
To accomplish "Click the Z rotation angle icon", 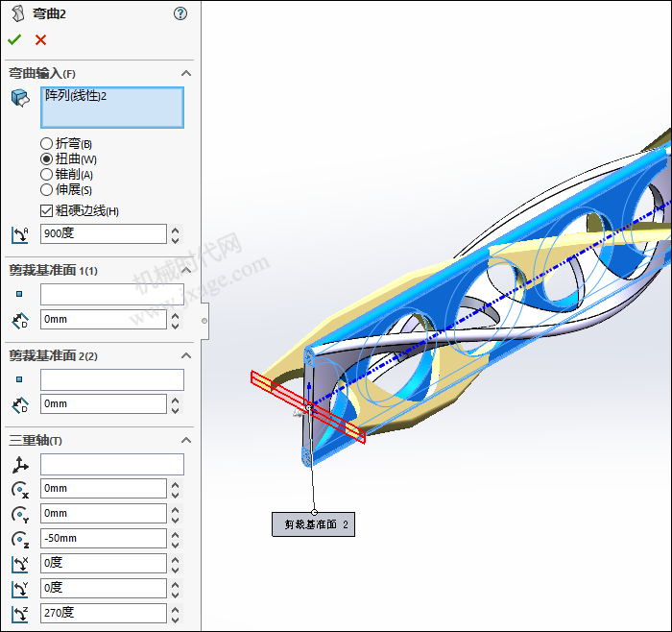I will [20, 614].
